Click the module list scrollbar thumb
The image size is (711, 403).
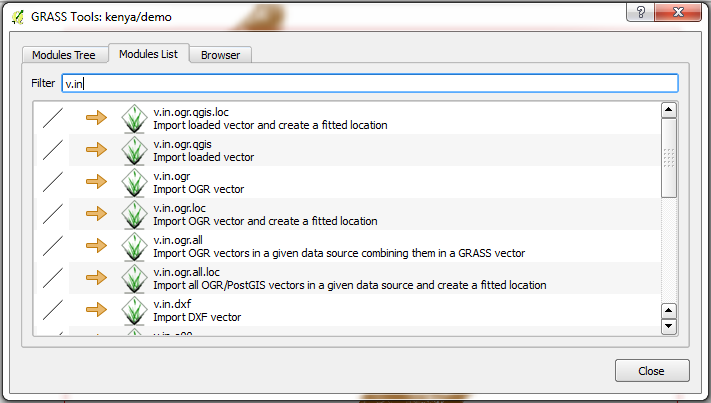pos(669,158)
